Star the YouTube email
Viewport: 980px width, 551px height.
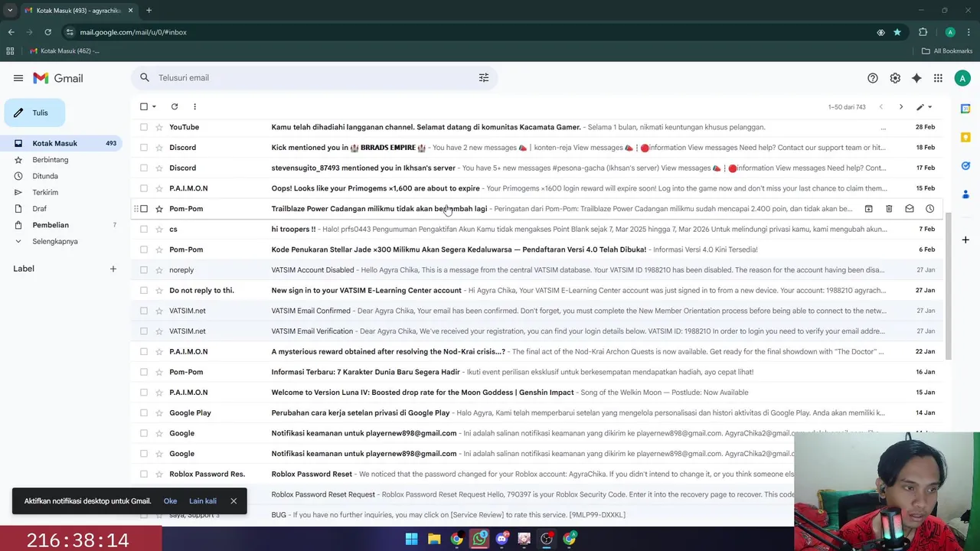(x=159, y=127)
